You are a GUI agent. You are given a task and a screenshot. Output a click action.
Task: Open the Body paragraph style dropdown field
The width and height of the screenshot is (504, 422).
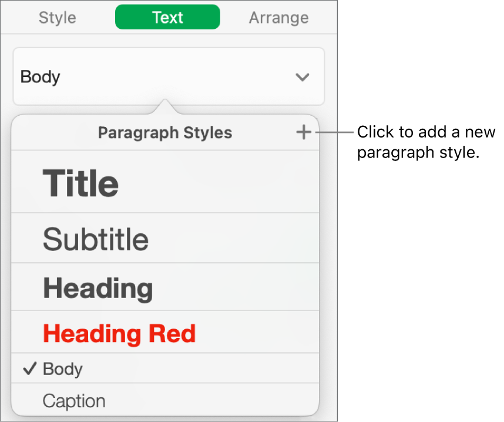coord(168,77)
